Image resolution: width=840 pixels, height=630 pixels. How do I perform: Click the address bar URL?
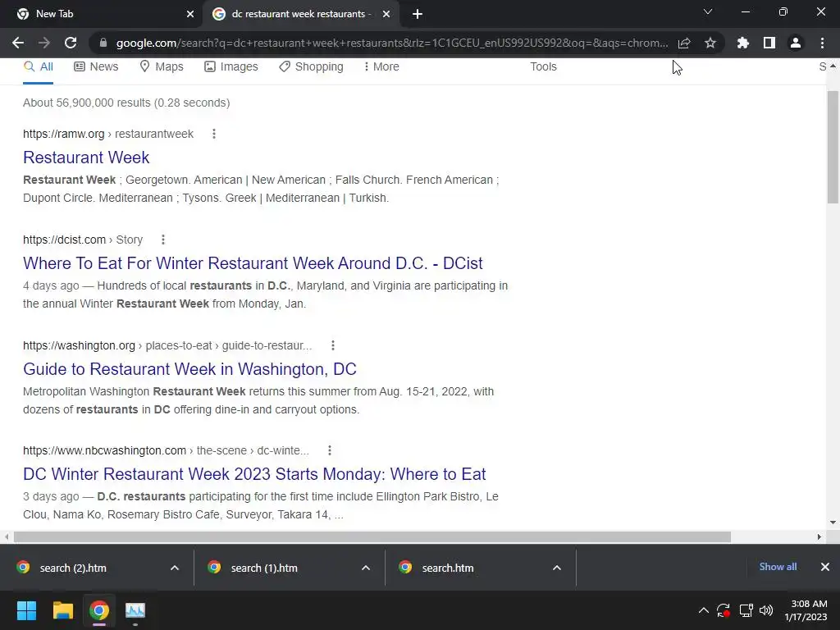[391, 43]
